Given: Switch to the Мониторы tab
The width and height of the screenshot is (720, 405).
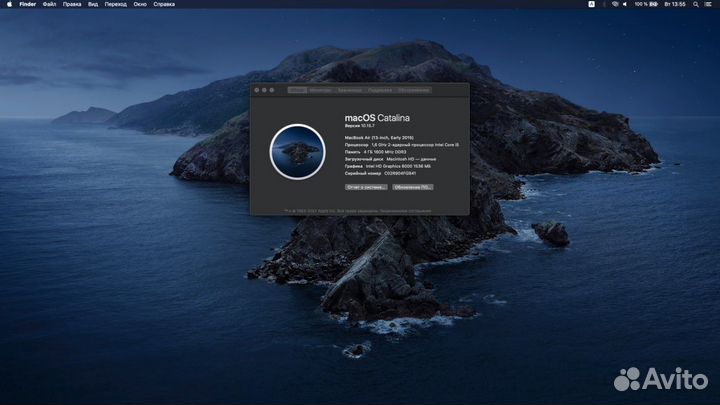Looking at the screenshot, I should [x=320, y=89].
